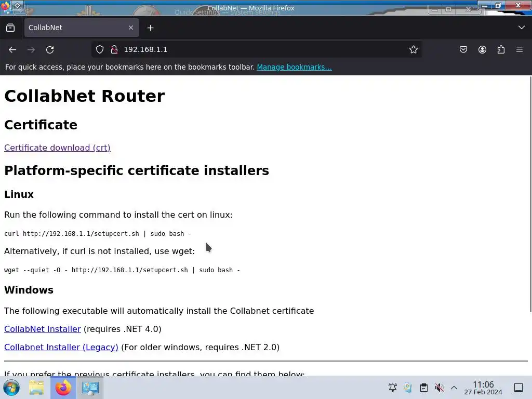This screenshot has height=399, width=532.
Task: Expand the hidden system tray icons arrow
Action: 454,388
